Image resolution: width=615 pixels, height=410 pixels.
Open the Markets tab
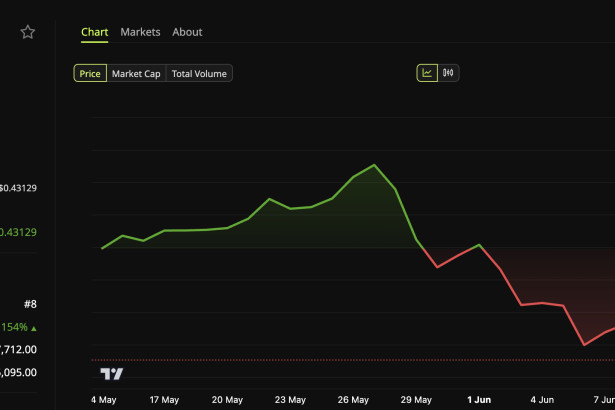pyautogui.click(x=140, y=32)
